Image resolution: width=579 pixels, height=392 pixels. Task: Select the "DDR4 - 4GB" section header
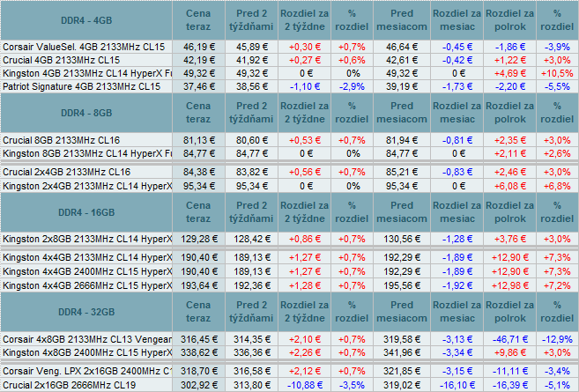[86, 20]
